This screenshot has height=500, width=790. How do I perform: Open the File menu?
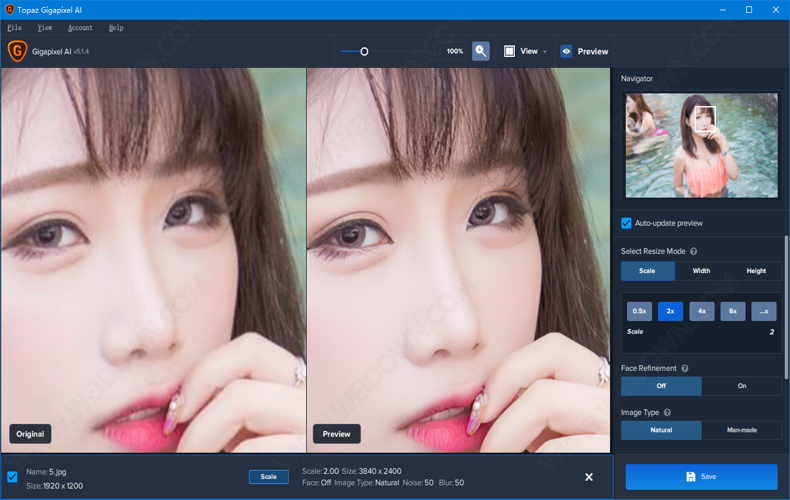click(x=14, y=28)
